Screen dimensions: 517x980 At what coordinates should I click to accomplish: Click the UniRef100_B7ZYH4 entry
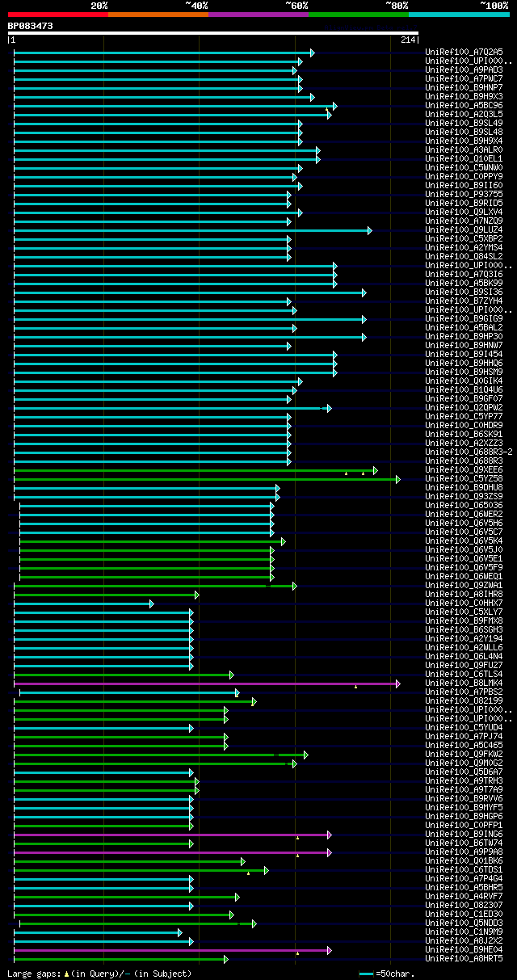click(465, 301)
